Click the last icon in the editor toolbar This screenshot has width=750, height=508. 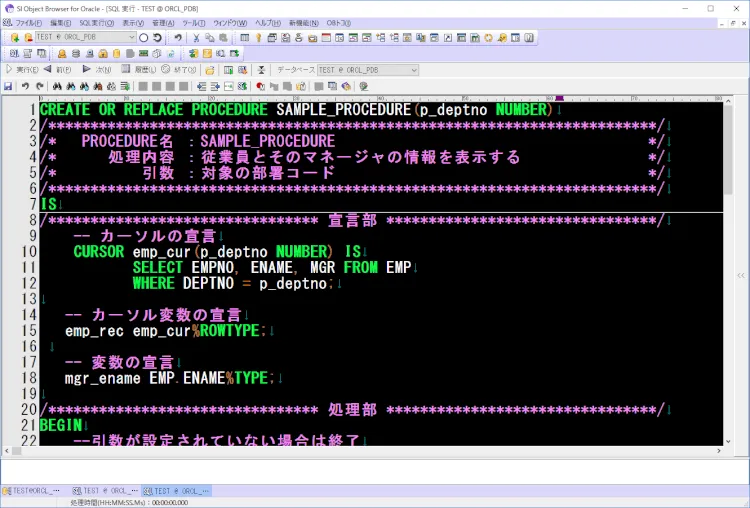[x=364, y=87]
